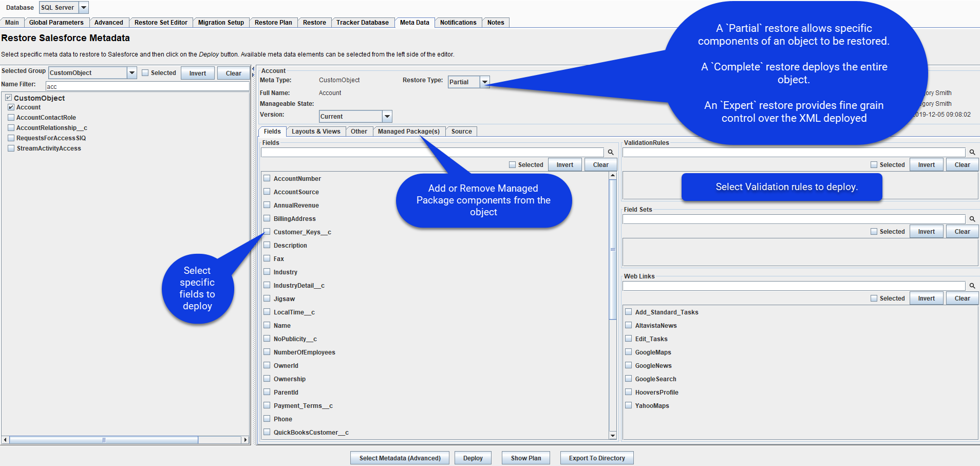Click the Deploy button
The width and height of the screenshot is (980, 466).
[473, 458]
